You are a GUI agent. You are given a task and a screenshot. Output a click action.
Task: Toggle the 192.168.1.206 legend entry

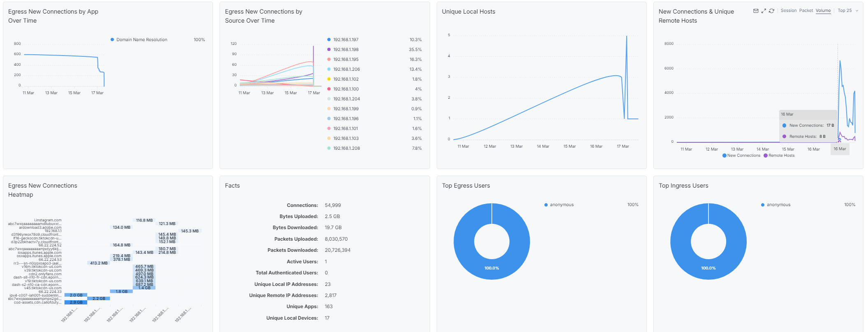(x=343, y=70)
